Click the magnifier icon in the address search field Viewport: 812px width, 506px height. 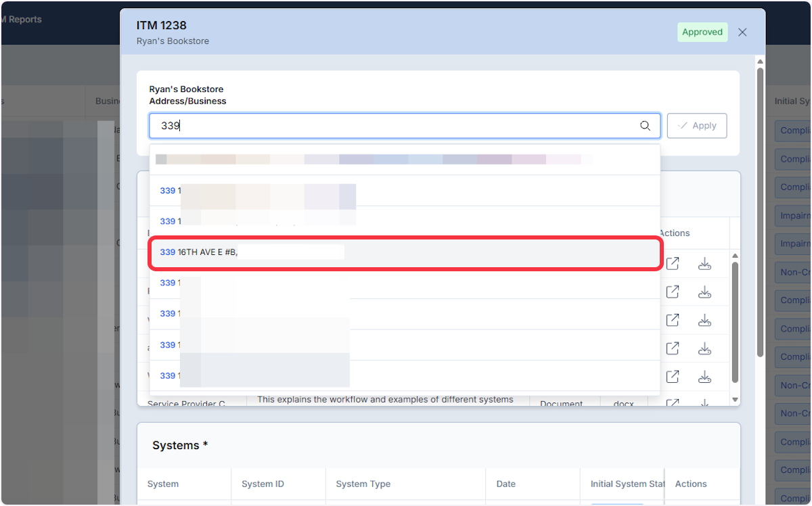tap(646, 126)
